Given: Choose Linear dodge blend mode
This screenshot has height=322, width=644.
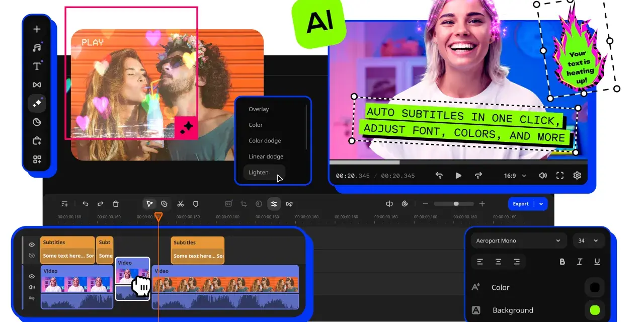Looking at the screenshot, I should (x=266, y=156).
